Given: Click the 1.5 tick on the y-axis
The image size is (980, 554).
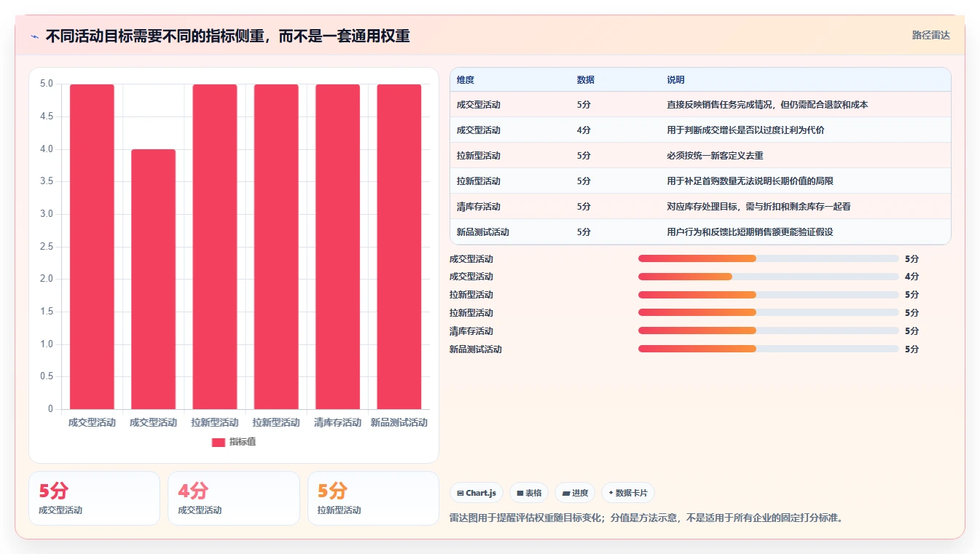Looking at the screenshot, I should 46,312.
